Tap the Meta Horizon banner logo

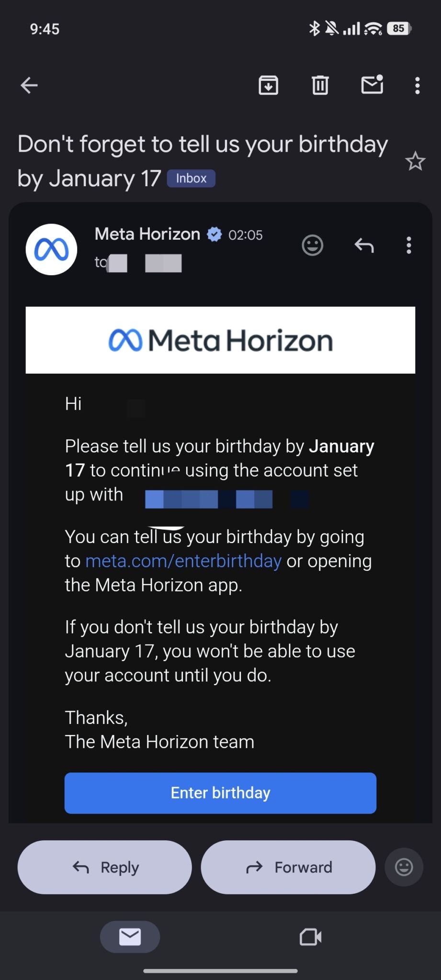[220, 340]
